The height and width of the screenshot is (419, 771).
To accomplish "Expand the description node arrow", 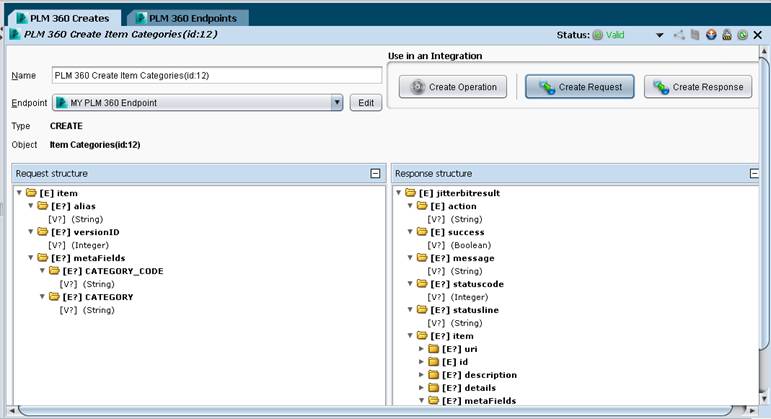I will [421, 375].
